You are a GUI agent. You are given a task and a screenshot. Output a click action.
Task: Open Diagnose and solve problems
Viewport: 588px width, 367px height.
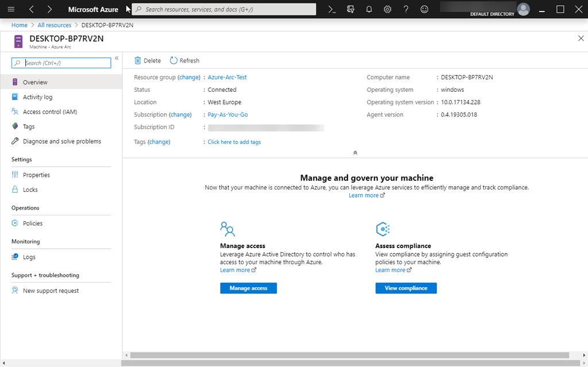click(x=61, y=141)
